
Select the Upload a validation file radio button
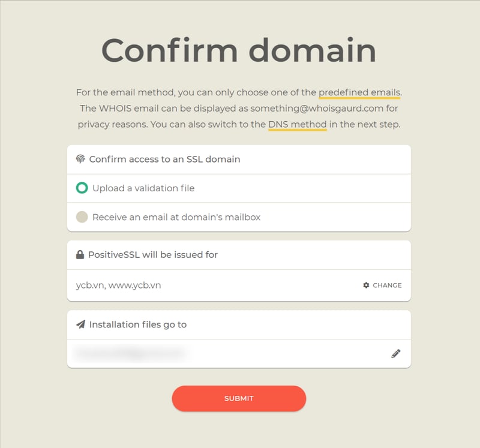[82, 188]
